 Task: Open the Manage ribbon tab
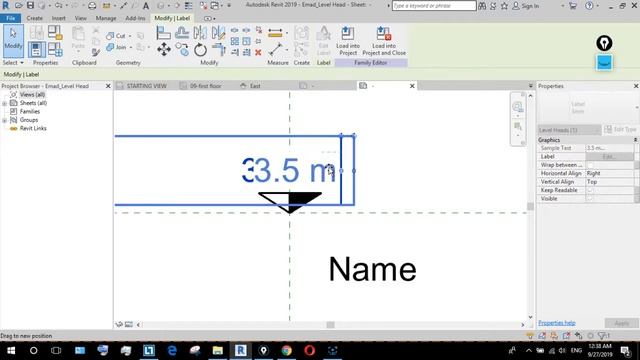[x=106, y=18]
